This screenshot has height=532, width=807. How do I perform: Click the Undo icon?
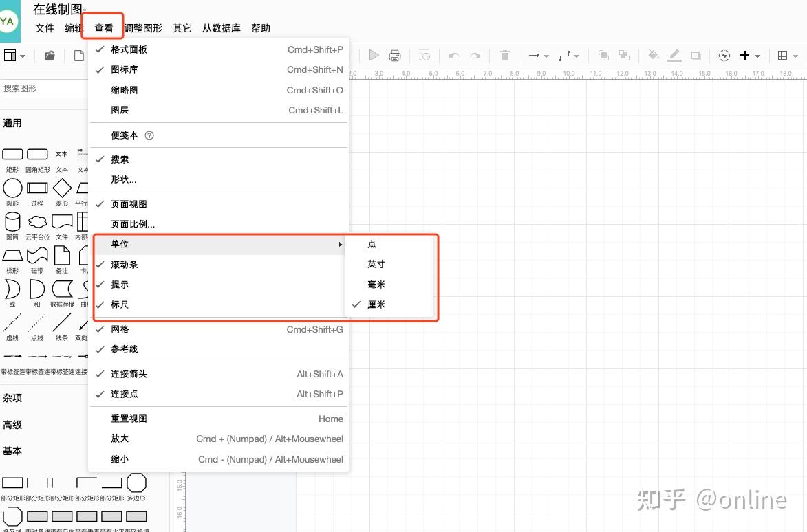point(454,56)
